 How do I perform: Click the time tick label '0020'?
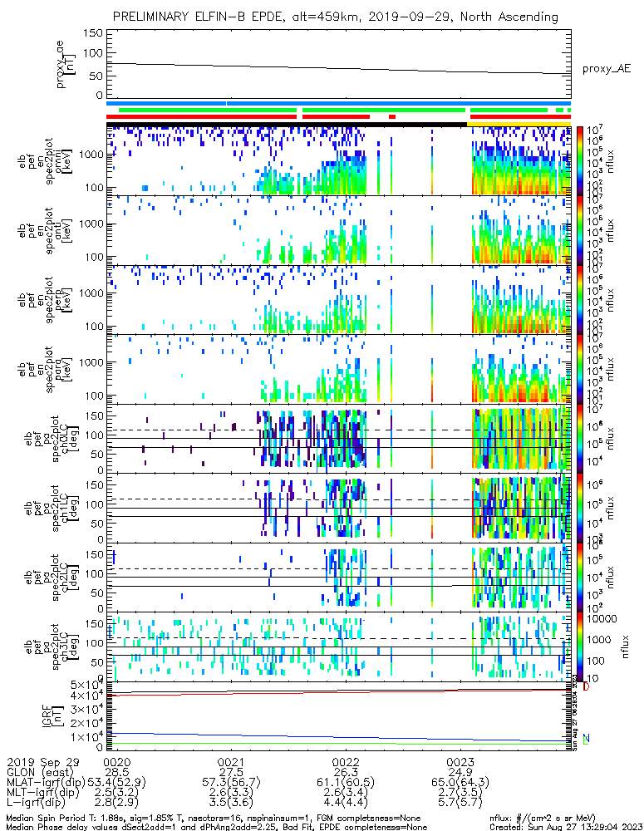(117, 762)
